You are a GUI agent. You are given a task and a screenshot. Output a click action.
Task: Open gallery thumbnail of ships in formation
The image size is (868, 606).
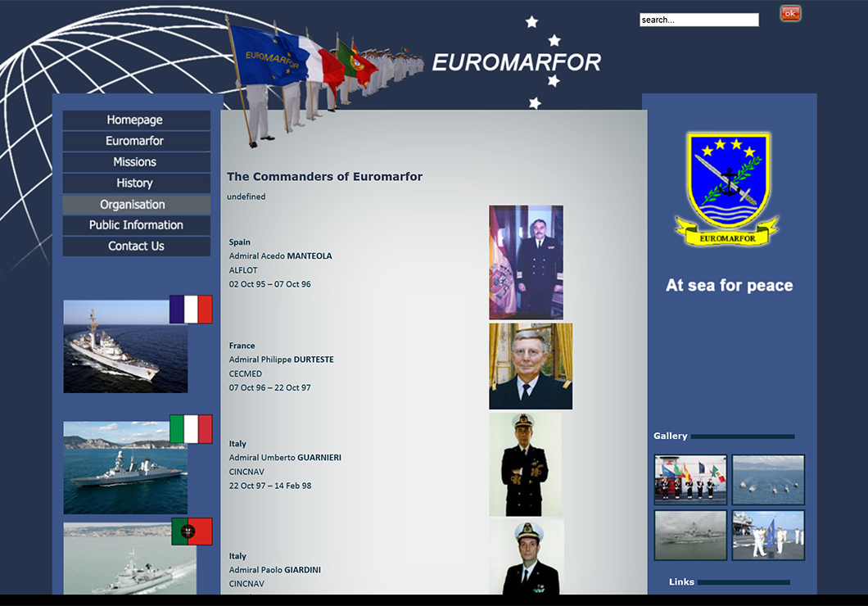[x=768, y=480]
